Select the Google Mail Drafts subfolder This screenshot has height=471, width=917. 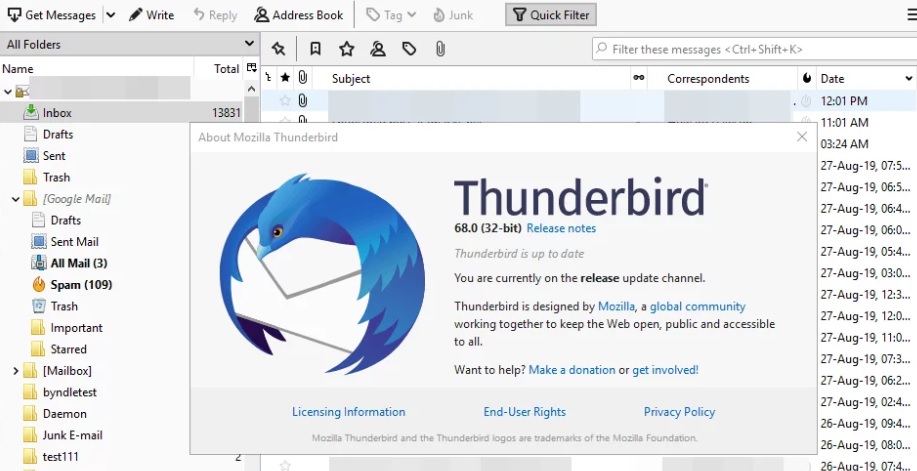click(x=66, y=220)
